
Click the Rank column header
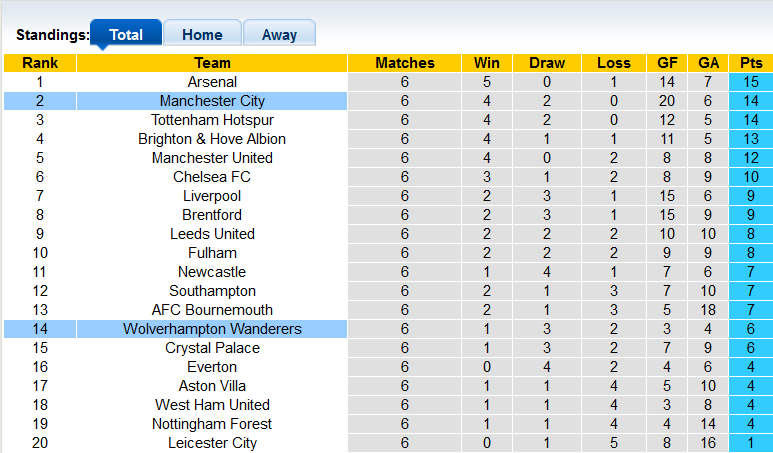click(x=40, y=63)
